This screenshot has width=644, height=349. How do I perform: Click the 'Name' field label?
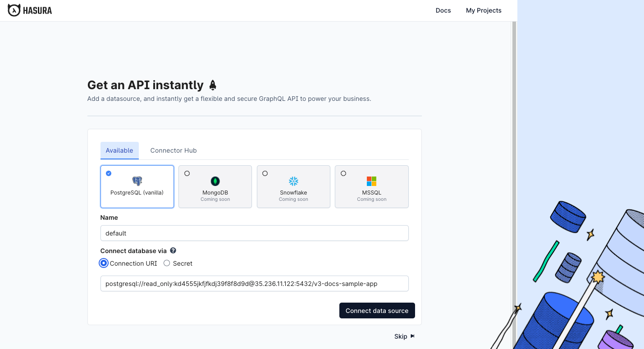[109, 218]
